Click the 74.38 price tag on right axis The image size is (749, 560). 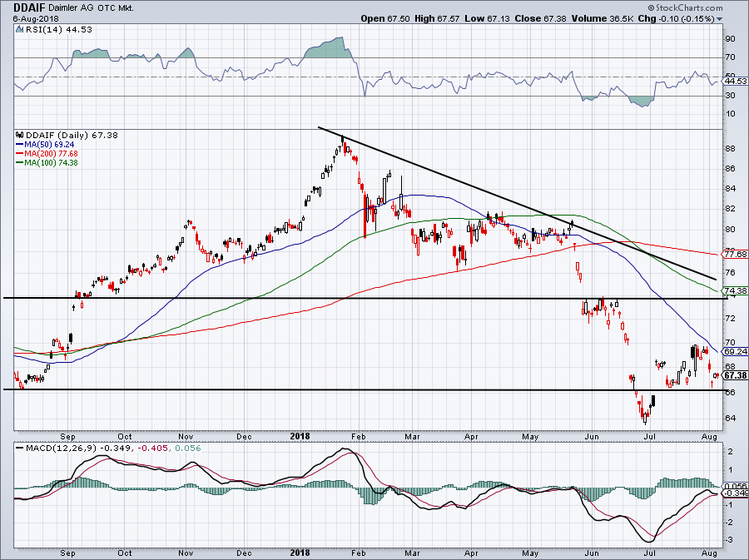pos(735,290)
